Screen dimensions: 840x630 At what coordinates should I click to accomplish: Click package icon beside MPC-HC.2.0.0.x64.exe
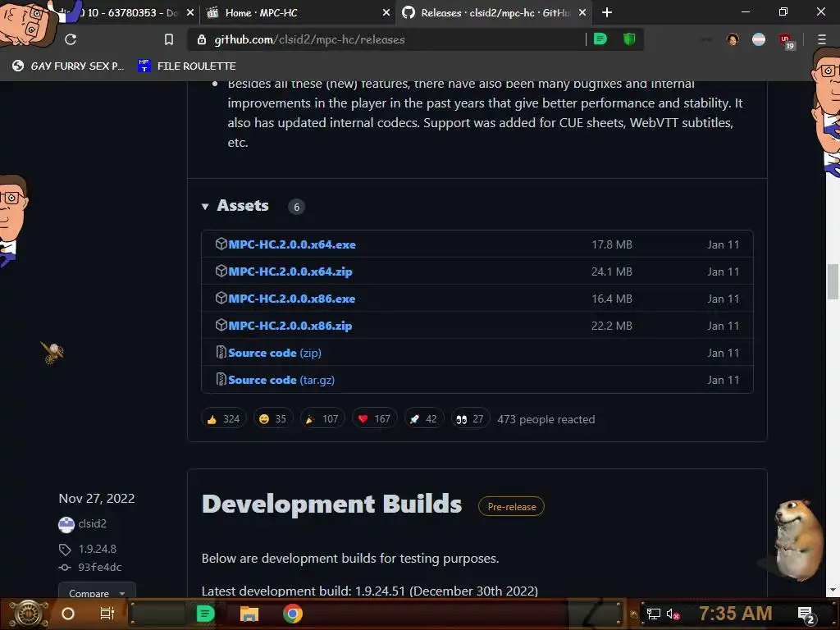click(221, 244)
